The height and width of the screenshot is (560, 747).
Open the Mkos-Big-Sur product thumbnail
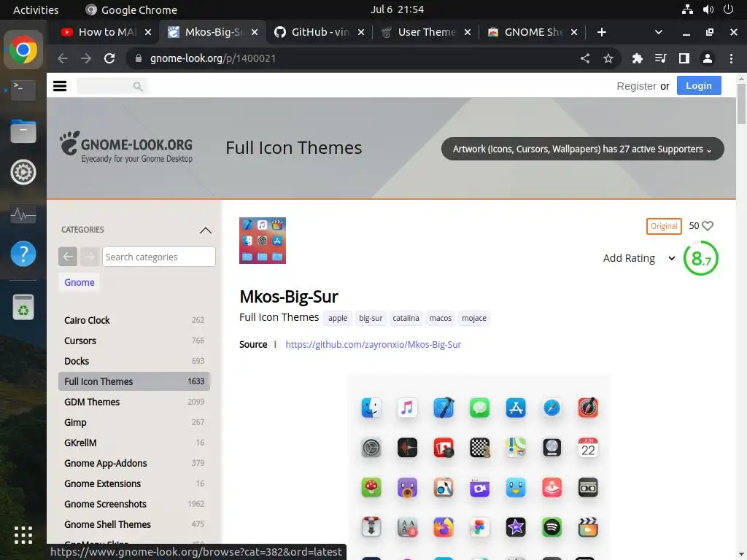pos(263,241)
